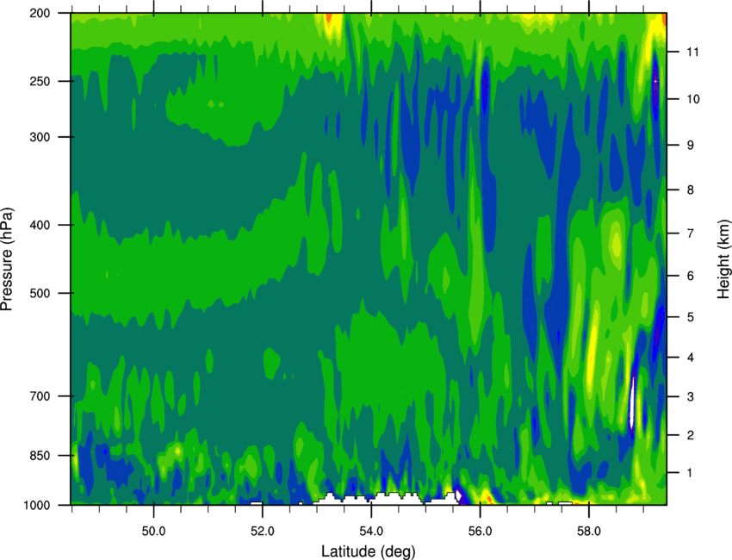Image resolution: width=732 pixels, height=560 pixels.
Task: Pick the 7 km height label
Action: pyautogui.click(x=691, y=233)
